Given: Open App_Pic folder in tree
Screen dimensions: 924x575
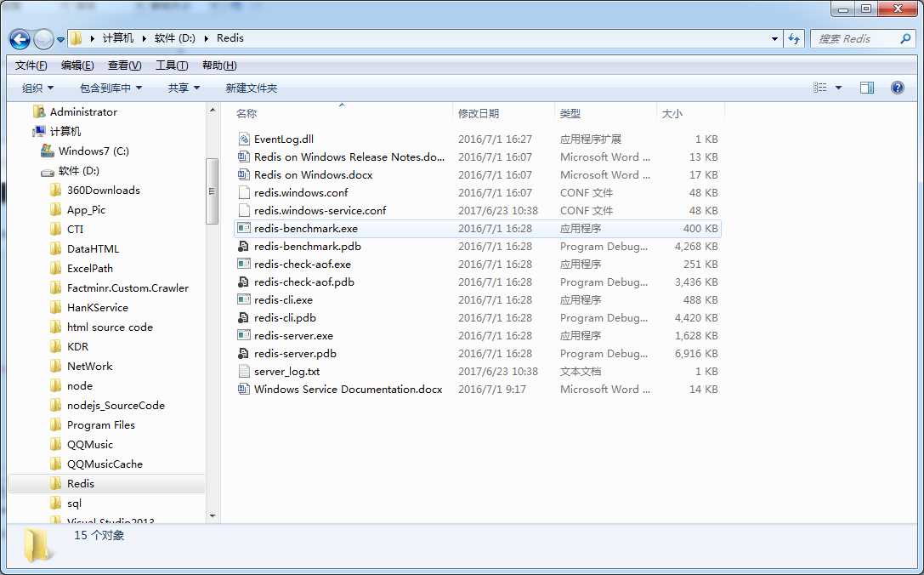Looking at the screenshot, I should tap(86, 210).
